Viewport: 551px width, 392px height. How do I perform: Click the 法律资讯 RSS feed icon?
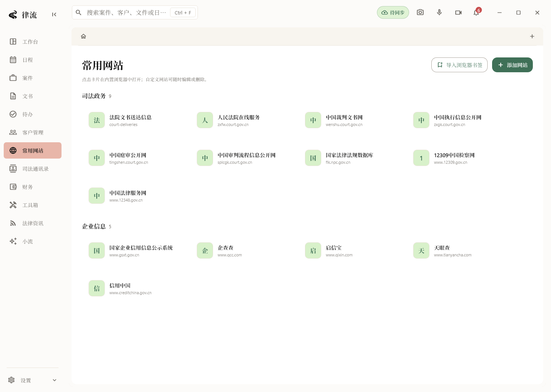click(x=13, y=223)
